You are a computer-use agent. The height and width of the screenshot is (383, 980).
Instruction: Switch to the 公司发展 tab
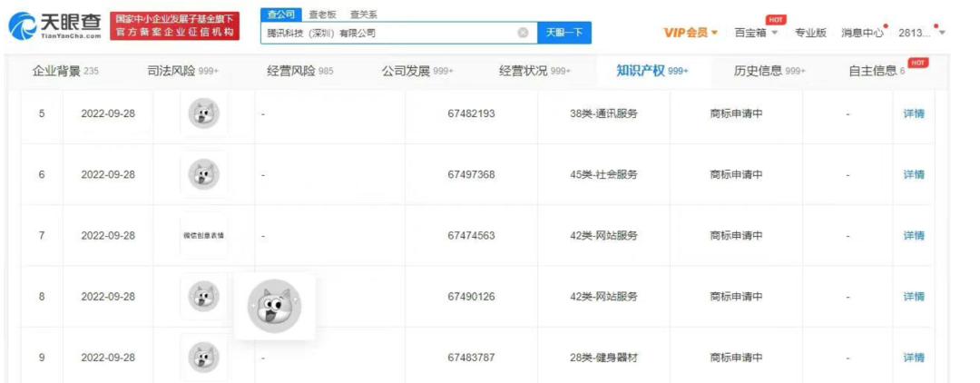point(417,71)
